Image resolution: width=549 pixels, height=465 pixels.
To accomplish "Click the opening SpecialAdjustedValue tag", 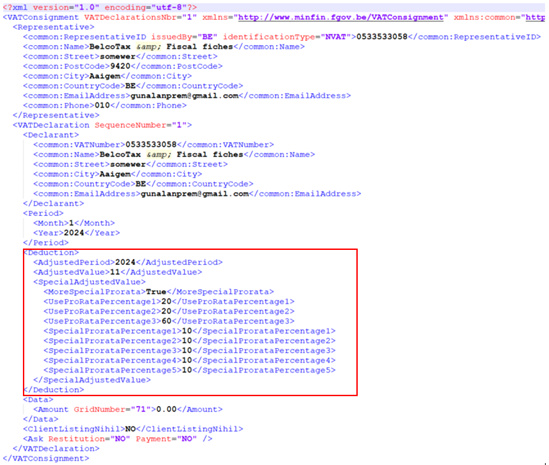I will pos(89,282).
